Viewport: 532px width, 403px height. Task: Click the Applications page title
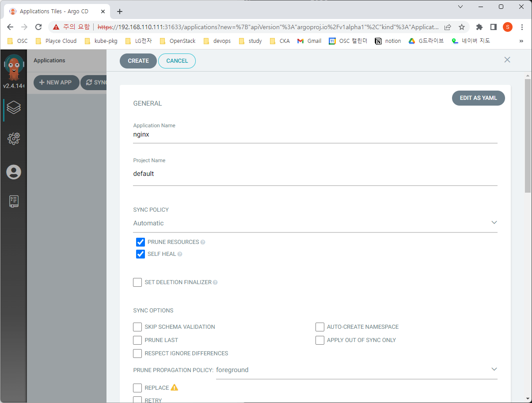[x=49, y=61]
